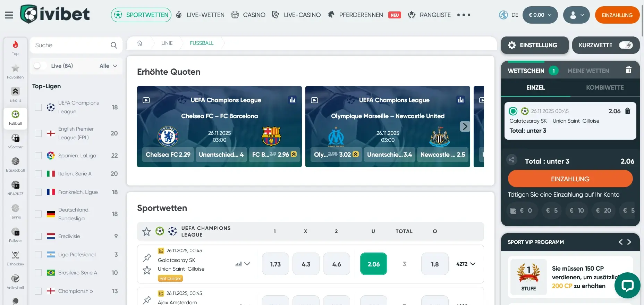Toggle the Live (84) switch
The height and width of the screenshot is (305, 644).
pyautogui.click(x=40, y=66)
